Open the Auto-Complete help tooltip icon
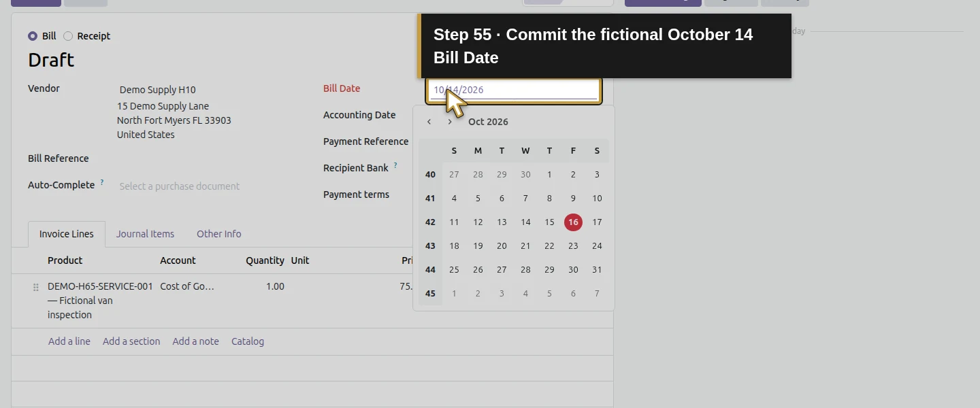The height and width of the screenshot is (408, 980). pyautogui.click(x=102, y=182)
